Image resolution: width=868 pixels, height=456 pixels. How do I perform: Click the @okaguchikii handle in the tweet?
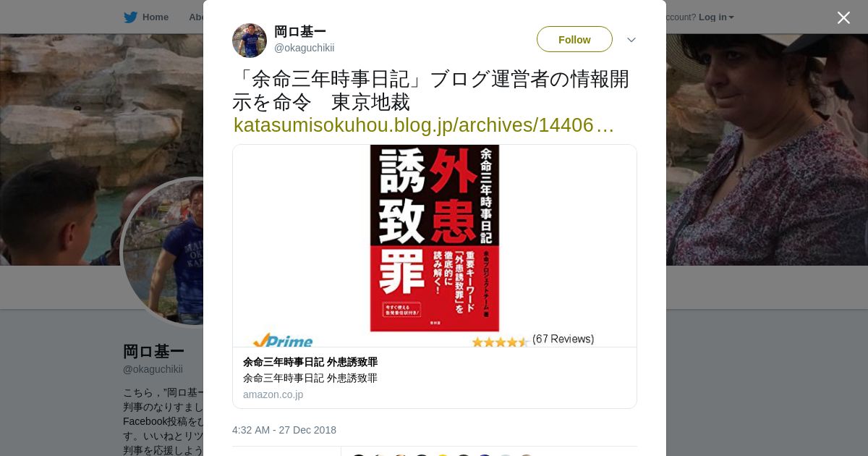304,48
